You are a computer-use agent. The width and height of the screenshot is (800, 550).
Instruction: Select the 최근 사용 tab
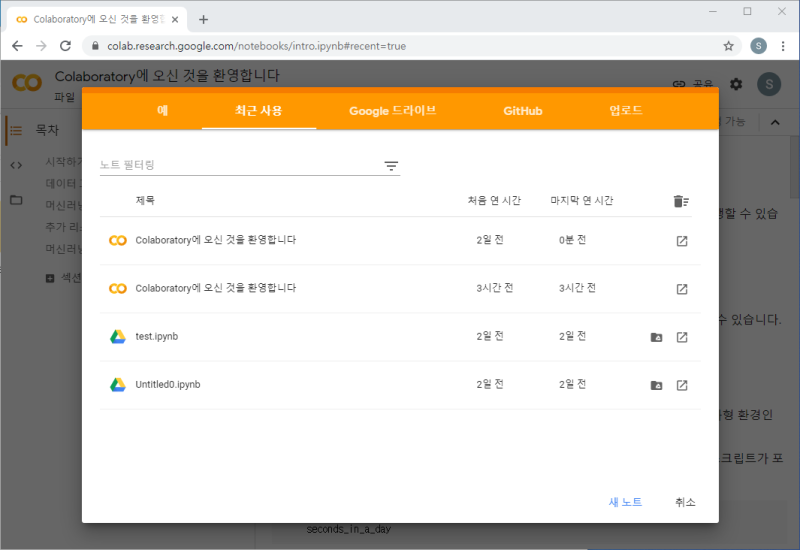[259, 111]
